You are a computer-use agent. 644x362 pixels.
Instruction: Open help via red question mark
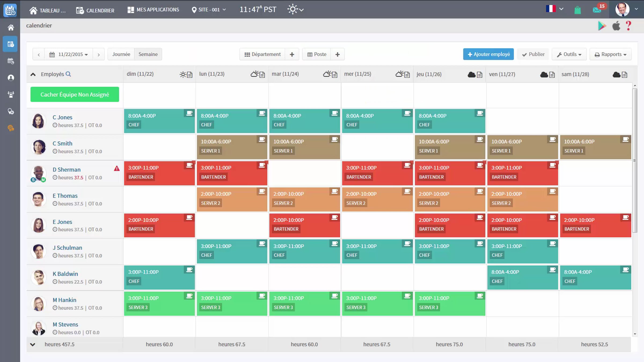click(x=628, y=26)
